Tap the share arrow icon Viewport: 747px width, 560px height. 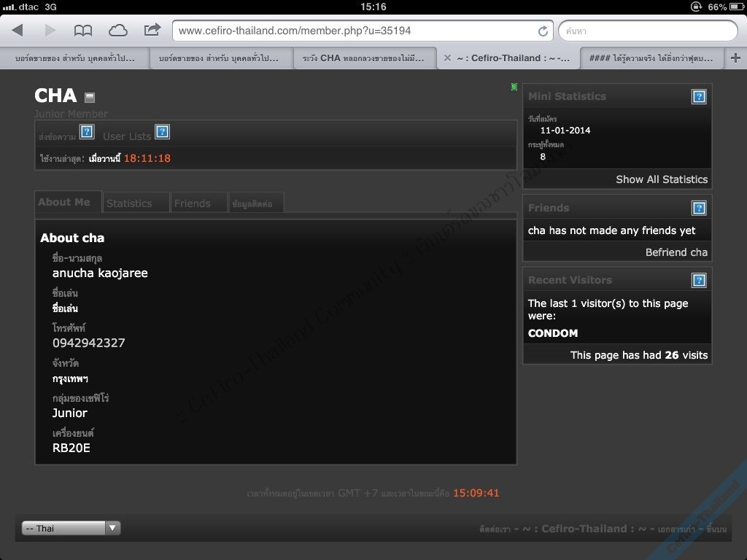pyautogui.click(x=152, y=31)
